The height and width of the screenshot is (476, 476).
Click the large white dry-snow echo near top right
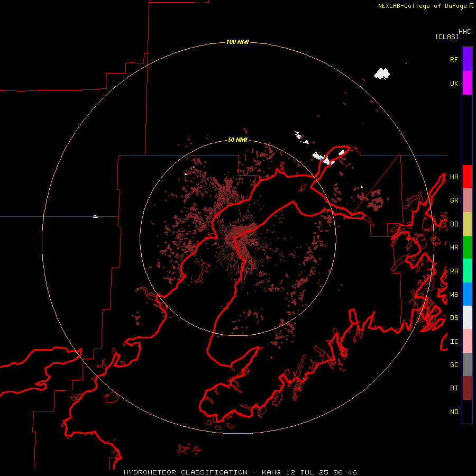pyautogui.click(x=382, y=74)
